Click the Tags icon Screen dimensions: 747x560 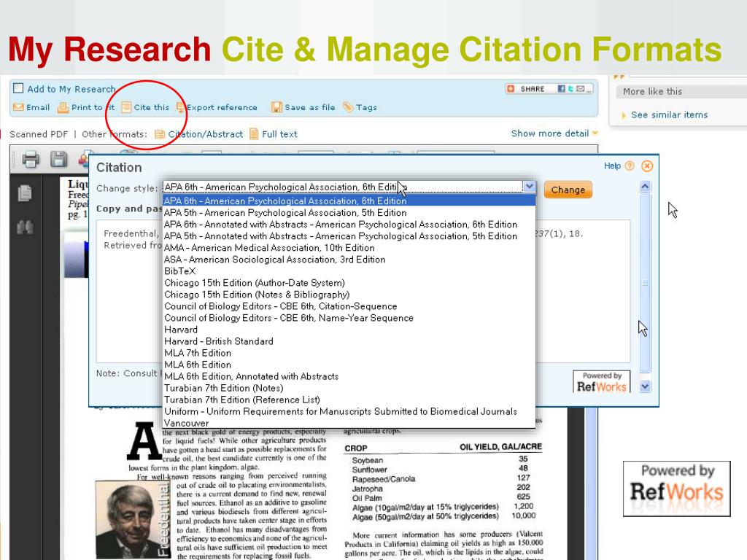click(348, 107)
